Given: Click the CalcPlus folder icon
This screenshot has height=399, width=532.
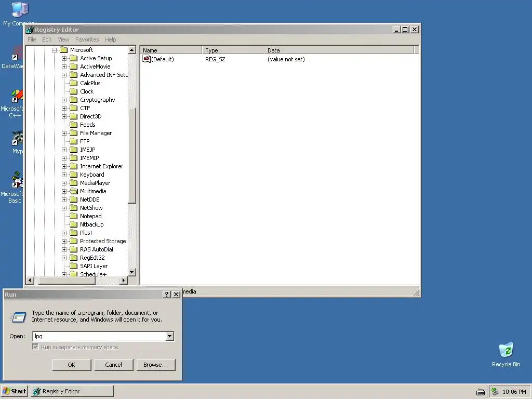Looking at the screenshot, I should pos(74,83).
